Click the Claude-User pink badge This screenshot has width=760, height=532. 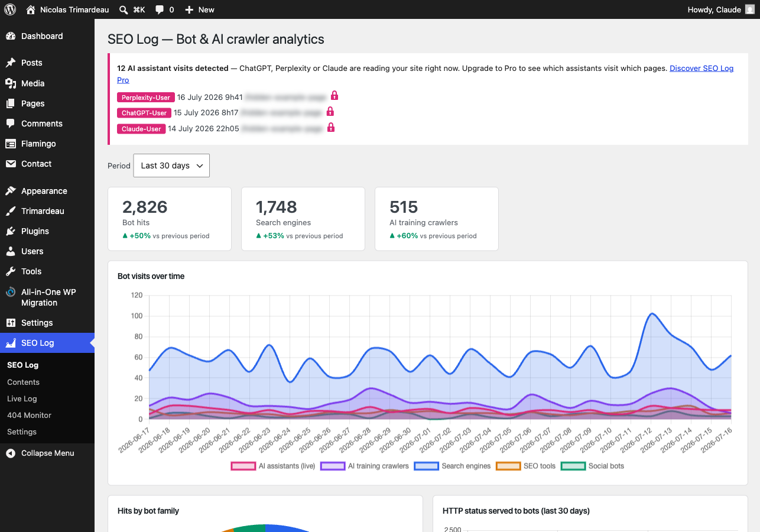141,129
